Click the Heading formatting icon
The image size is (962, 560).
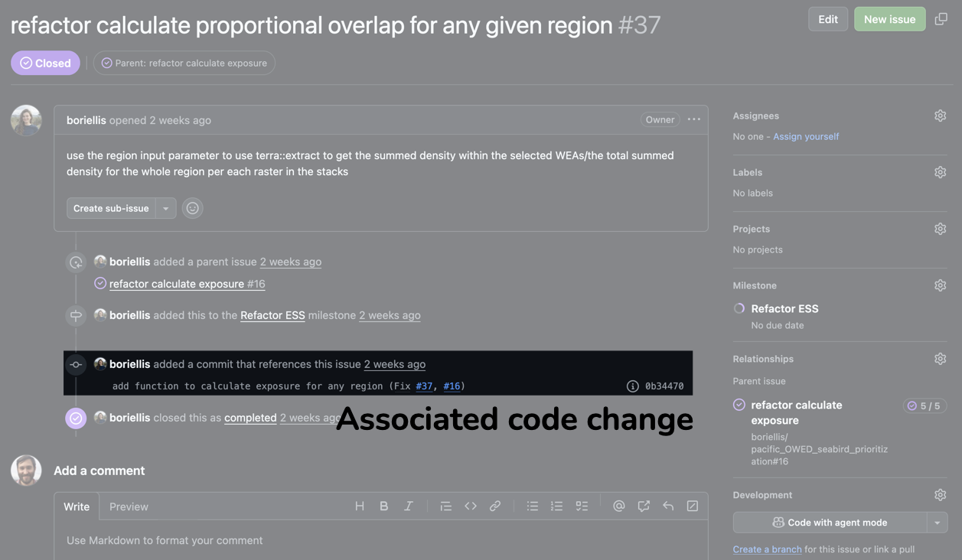360,506
